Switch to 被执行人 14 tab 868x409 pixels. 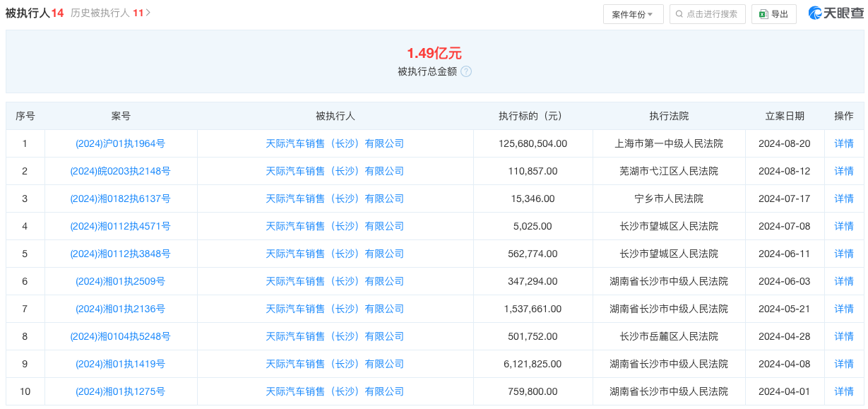click(35, 13)
